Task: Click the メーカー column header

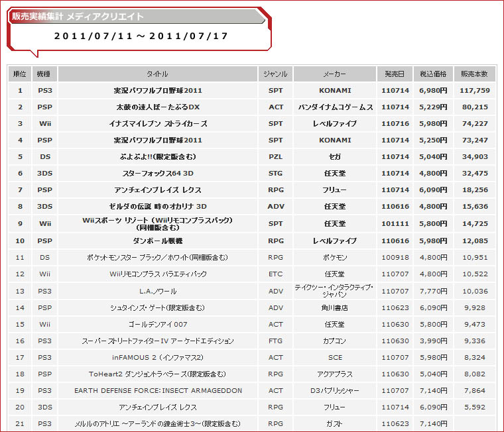Action: point(335,74)
